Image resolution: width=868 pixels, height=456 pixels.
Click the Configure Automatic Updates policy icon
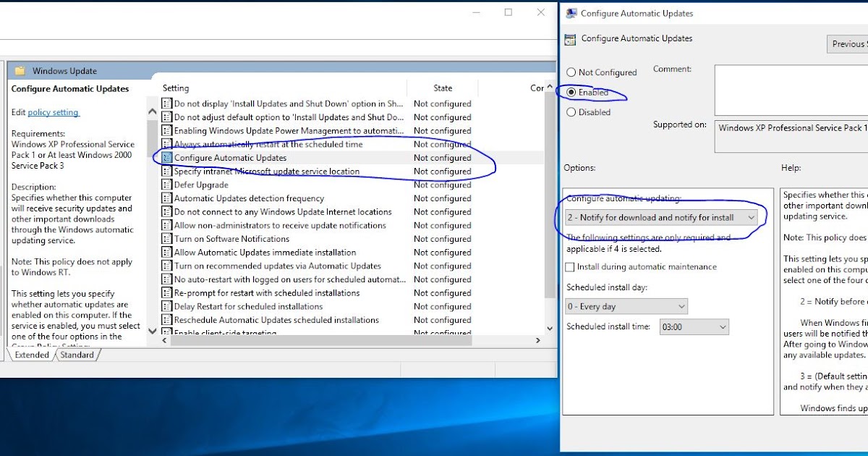168,158
